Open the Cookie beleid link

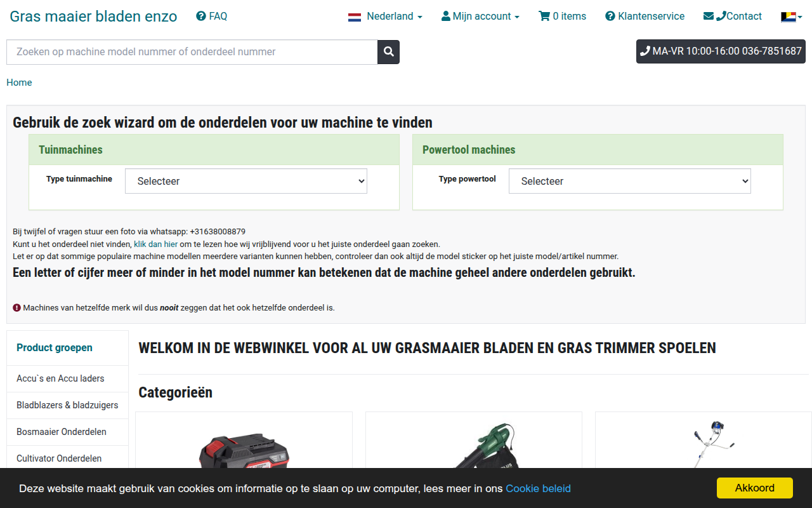[x=538, y=488]
